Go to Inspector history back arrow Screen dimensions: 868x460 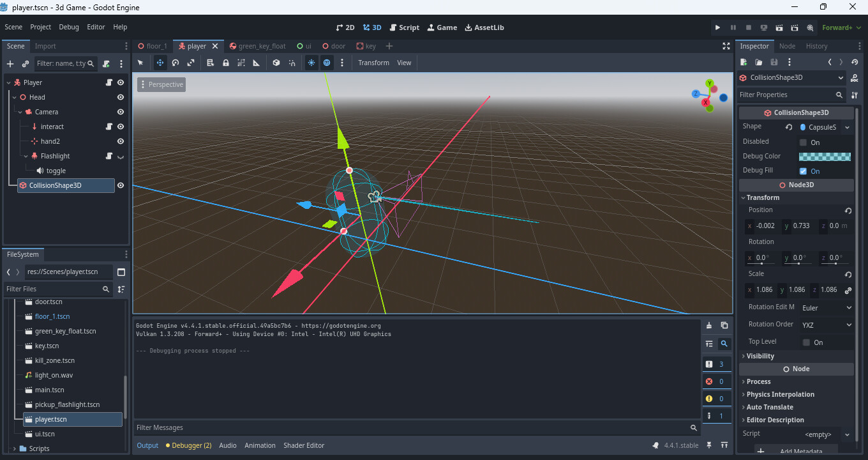pyautogui.click(x=830, y=62)
